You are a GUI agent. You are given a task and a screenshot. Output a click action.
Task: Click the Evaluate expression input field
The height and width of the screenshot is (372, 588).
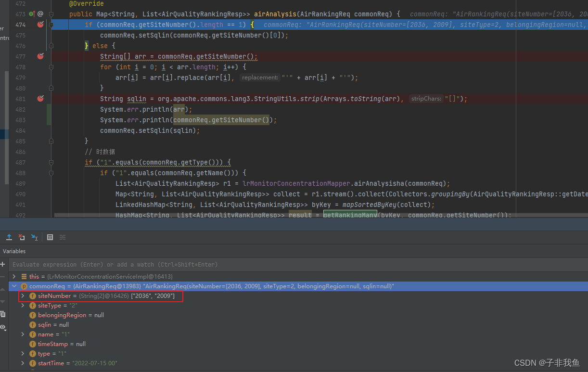(x=298, y=264)
